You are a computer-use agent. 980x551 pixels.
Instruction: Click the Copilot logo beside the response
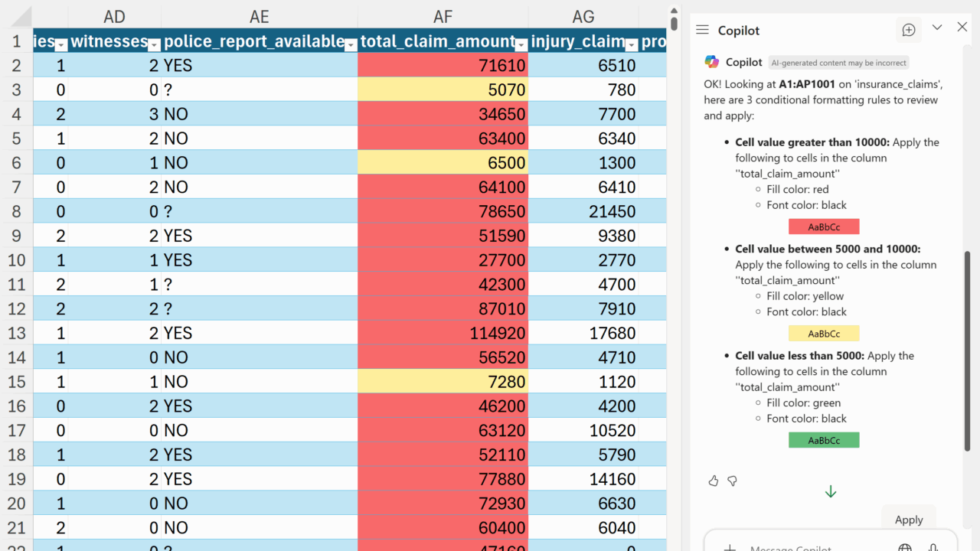coord(712,62)
